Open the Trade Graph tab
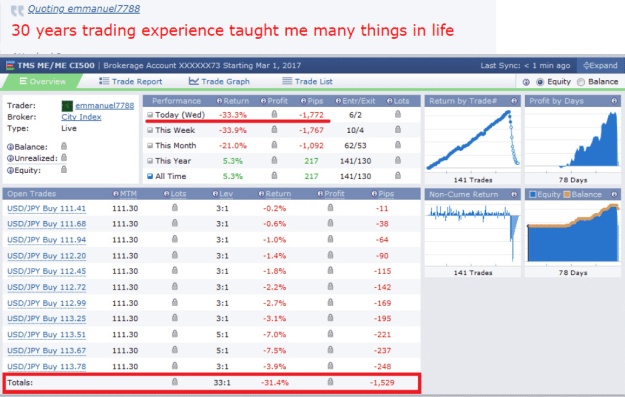 (219, 81)
